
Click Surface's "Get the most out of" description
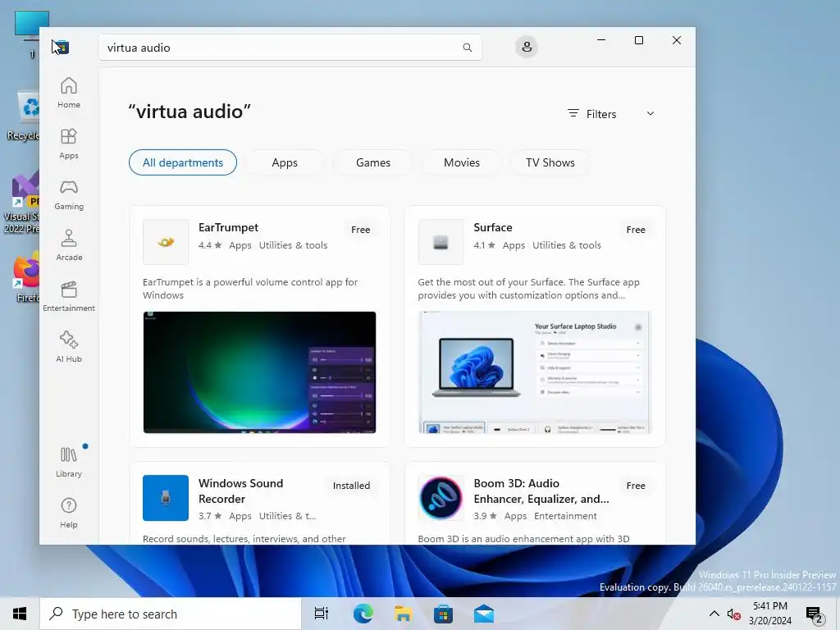[x=528, y=288]
